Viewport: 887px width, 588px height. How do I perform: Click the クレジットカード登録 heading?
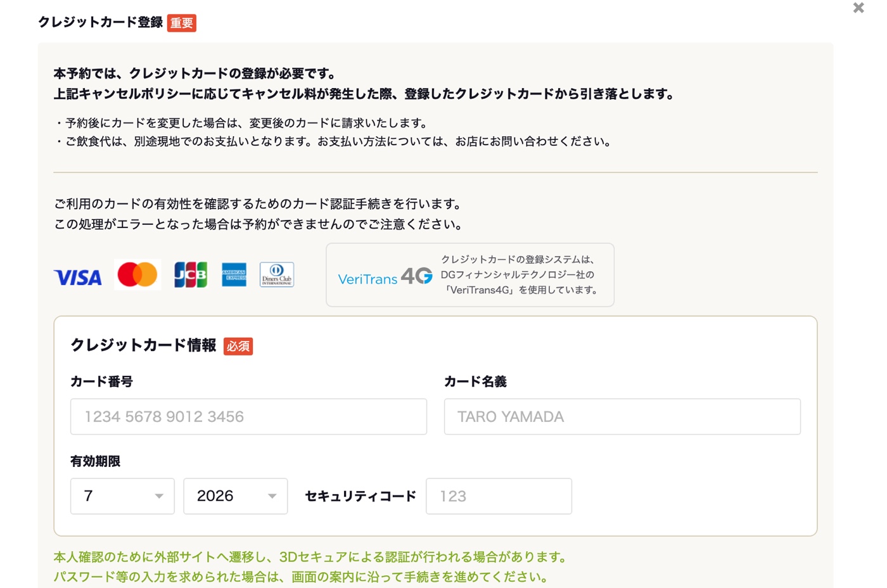click(101, 22)
